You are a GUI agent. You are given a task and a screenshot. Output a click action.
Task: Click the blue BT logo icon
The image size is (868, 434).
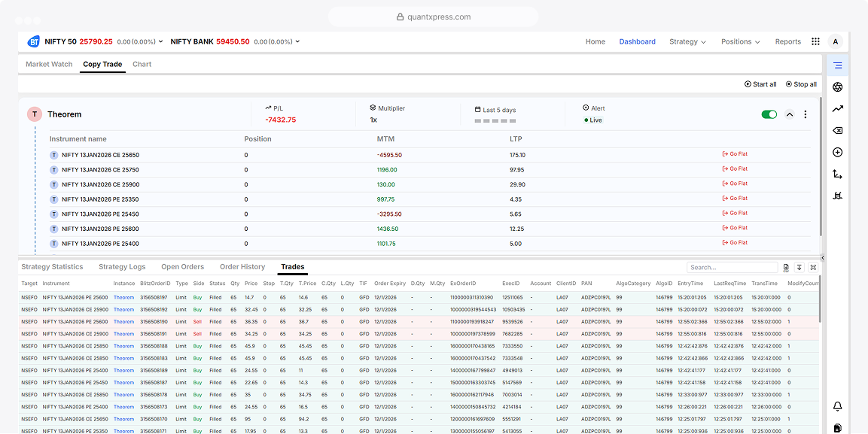tap(33, 41)
